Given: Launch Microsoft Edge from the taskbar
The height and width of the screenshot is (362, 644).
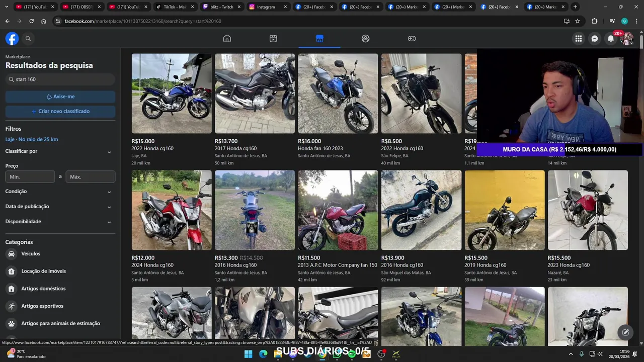Looking at the screenshot, I should pos(263,354).
